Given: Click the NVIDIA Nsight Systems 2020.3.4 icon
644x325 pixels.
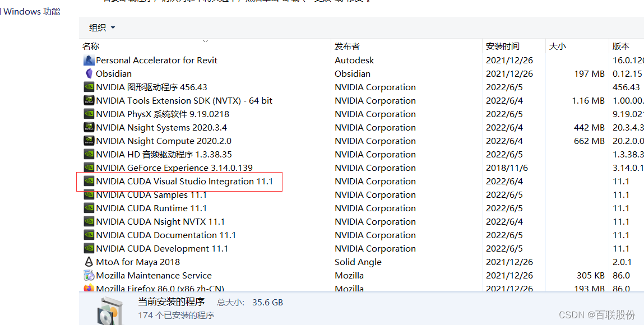Looking at the screenshot, I should tap(89, 128).
